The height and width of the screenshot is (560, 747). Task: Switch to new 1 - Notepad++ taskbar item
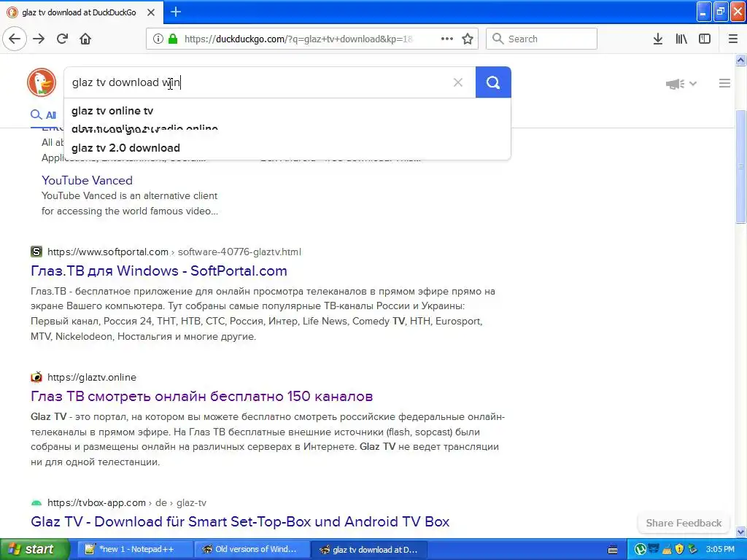coord(136,550)
